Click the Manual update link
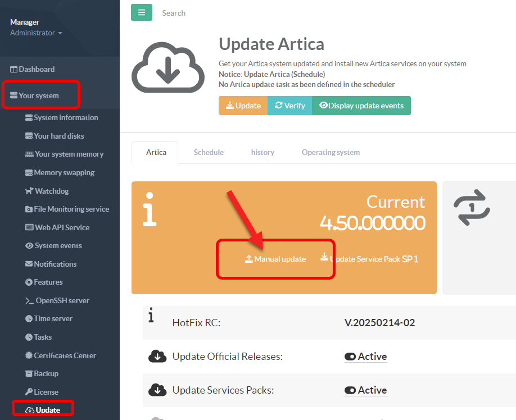The image size is (516, 420). click(x=275, y=259)
